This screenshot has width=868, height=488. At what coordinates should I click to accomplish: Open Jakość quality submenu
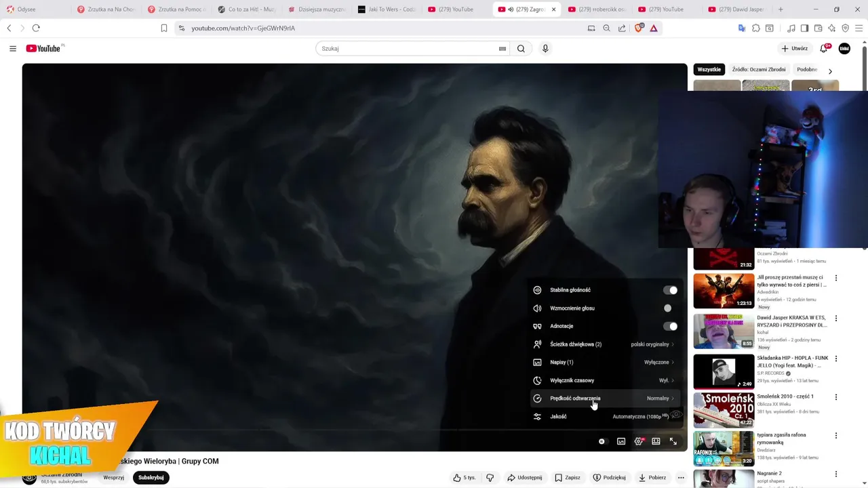[x=604, y=416]
